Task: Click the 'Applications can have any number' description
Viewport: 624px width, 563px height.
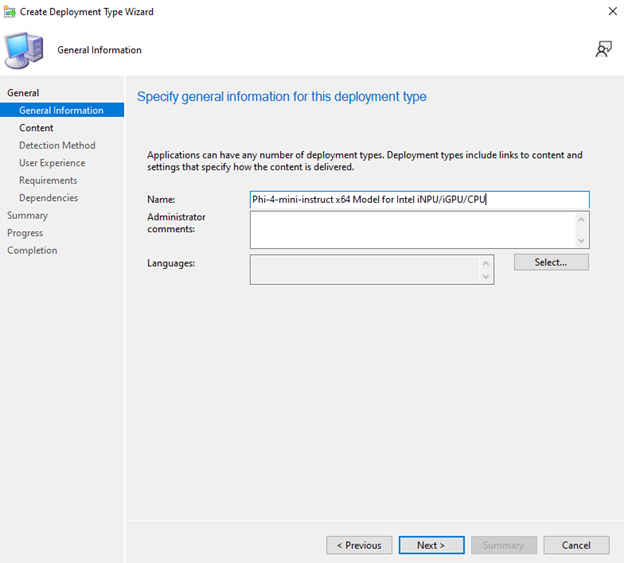Action: (x=365, y=161)
